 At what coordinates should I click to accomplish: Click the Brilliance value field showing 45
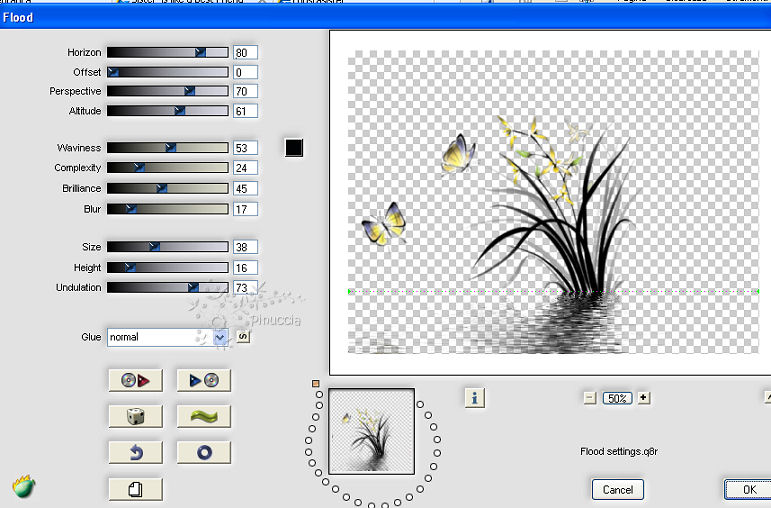[x=245, y=189]
